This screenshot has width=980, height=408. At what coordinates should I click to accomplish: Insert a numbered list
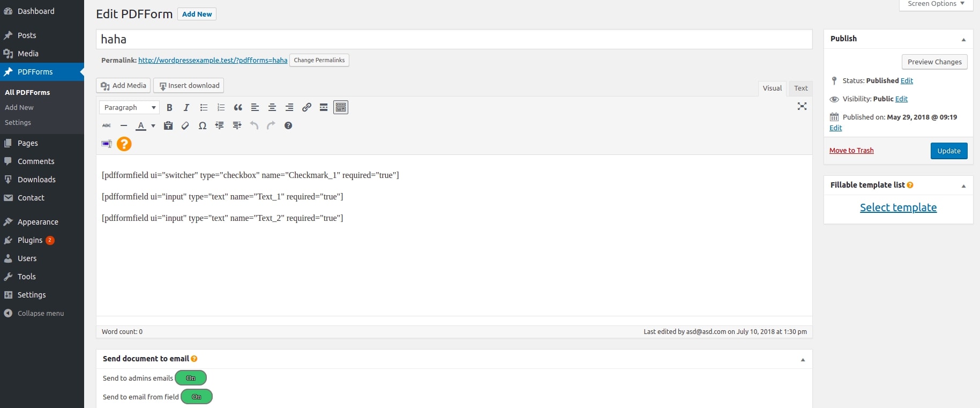221,108
